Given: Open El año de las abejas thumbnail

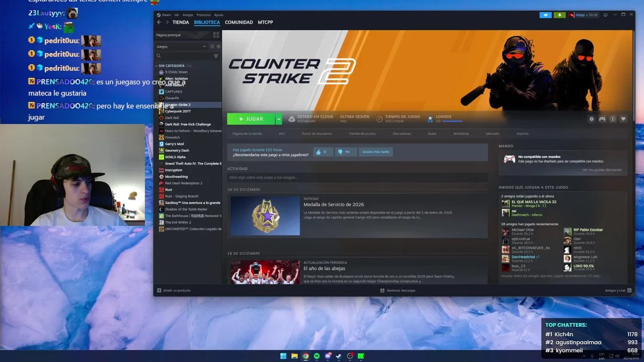Looking at the screenshot, I should pos(265,272).
